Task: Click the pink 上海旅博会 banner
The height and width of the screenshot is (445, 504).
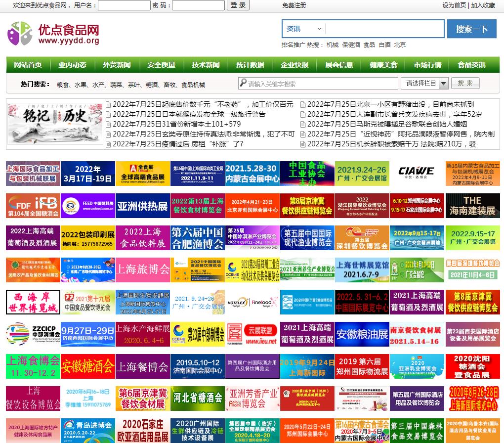Action: click(x=143, y=270)
